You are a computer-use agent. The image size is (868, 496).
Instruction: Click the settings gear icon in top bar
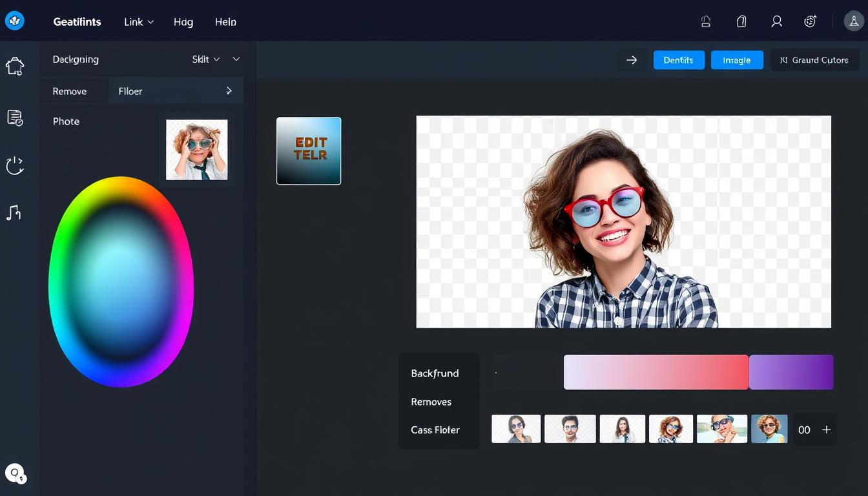point(811,21)
